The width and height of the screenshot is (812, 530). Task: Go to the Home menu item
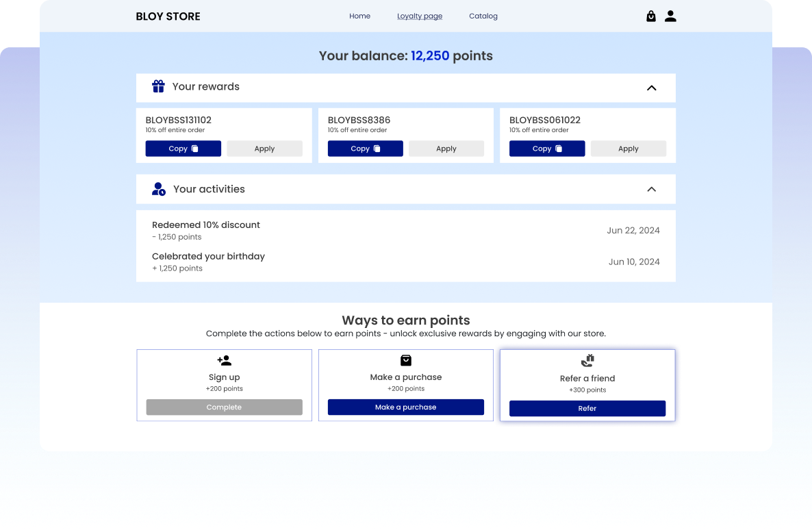click(359, 16)
